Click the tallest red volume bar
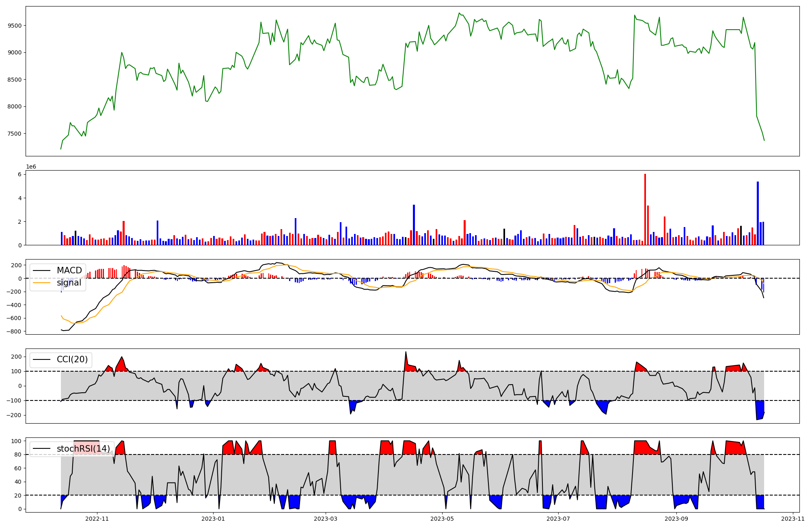The image size is (812, 528). click(x=645, y=209)
